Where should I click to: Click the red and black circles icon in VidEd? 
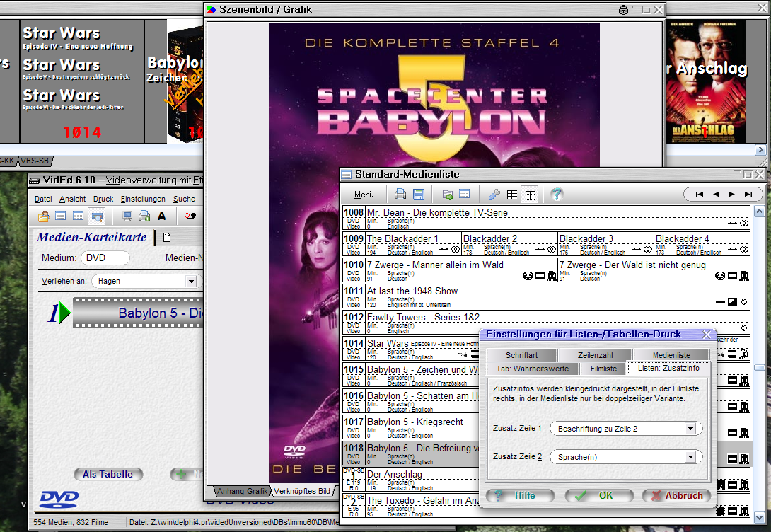pos(190,216)
